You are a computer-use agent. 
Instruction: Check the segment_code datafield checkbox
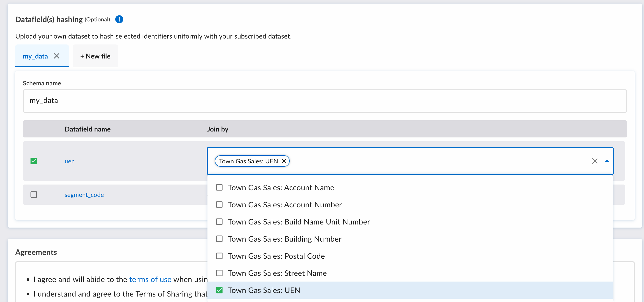pyautogui.click(x=34, y=195)
